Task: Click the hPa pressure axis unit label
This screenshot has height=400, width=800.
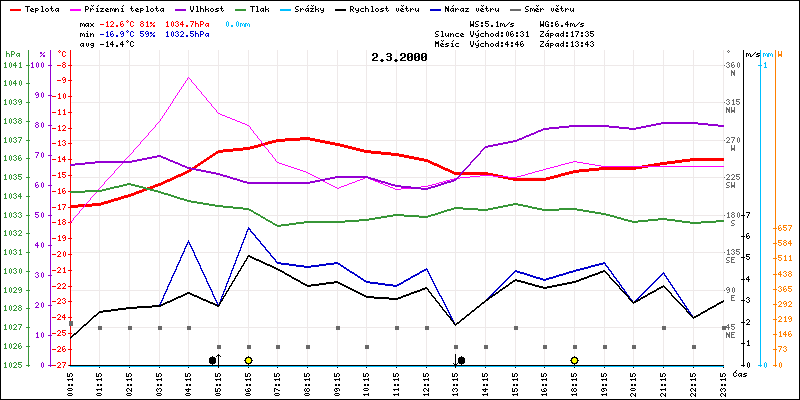Action: (x=11, y=53)
